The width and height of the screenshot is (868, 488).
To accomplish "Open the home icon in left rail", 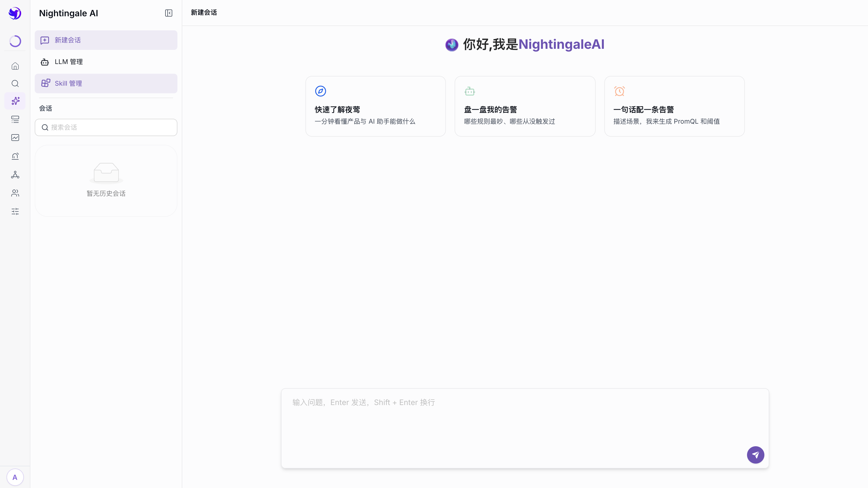I will 15,66.
